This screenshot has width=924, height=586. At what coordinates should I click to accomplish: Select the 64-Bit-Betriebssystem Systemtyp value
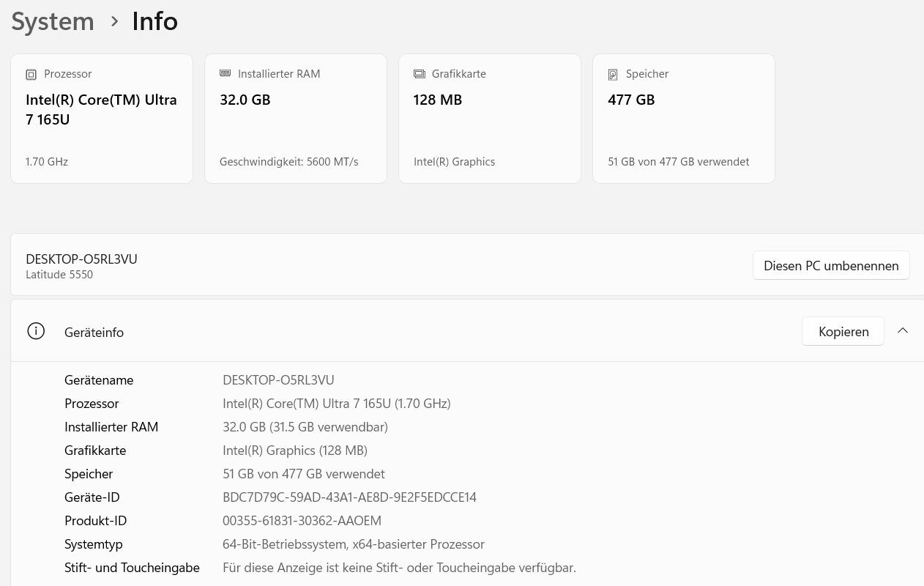pos(354,544)
